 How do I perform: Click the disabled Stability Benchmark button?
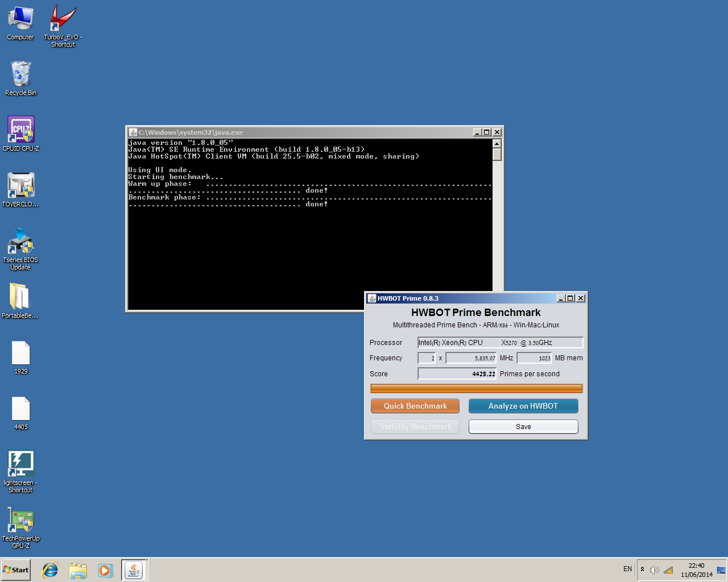[415, 426]
